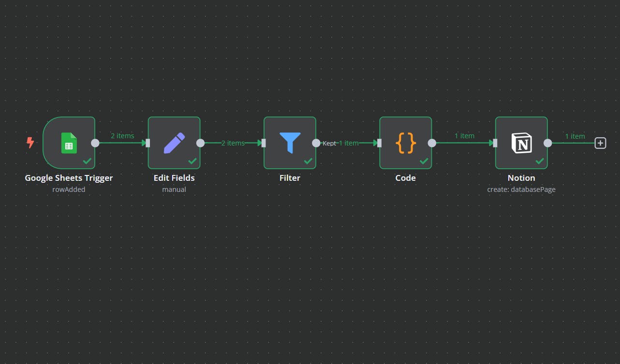Click the Edit Fields output connector dot
Viewport: 620px width, 364px height.
pos(200,143)
